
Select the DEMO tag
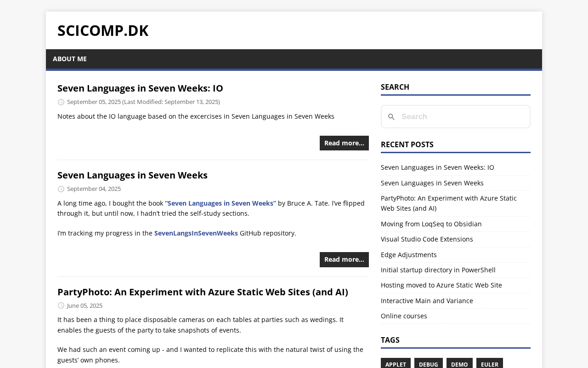(x=459, y=364)
